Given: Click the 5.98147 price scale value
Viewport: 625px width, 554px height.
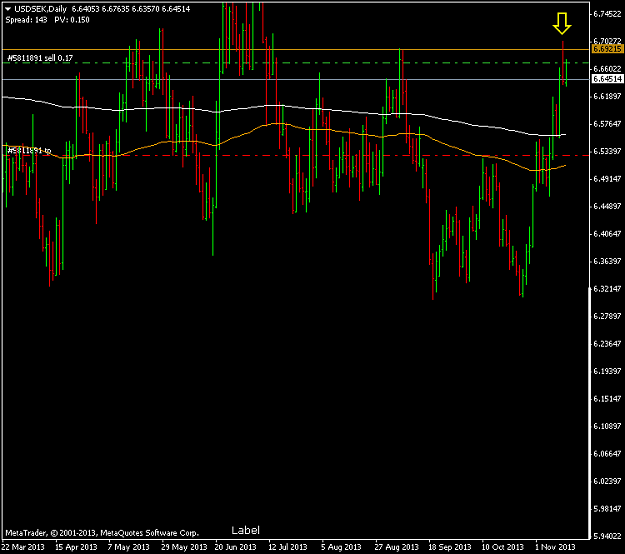Looking at the screenshot, I should pos(607,509).
